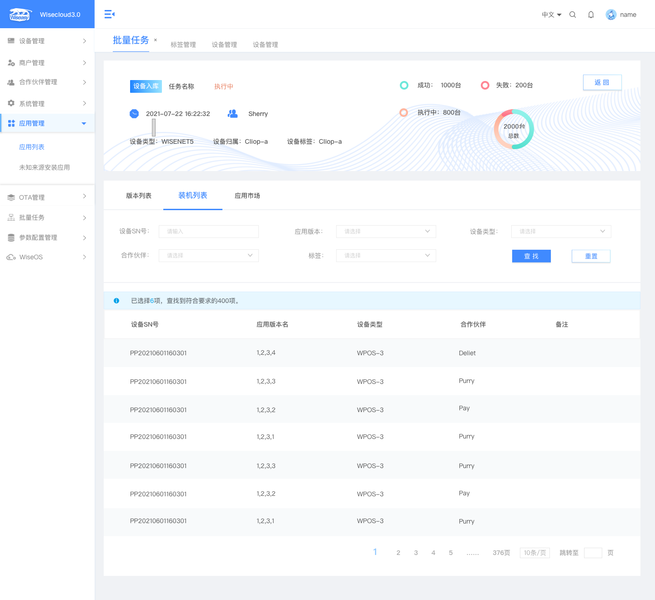The image size is (655, 600).
Task: Click the 合作伙伴 column header
Action: pos(473,324)
